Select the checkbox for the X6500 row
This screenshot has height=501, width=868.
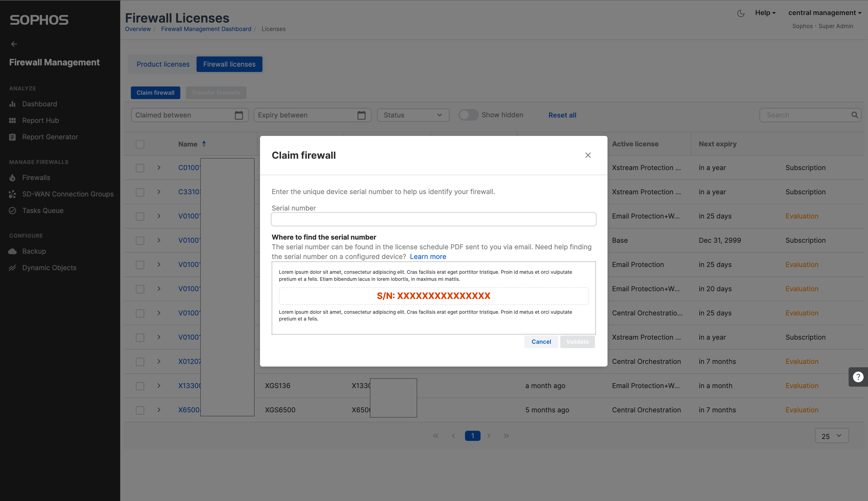140,410
